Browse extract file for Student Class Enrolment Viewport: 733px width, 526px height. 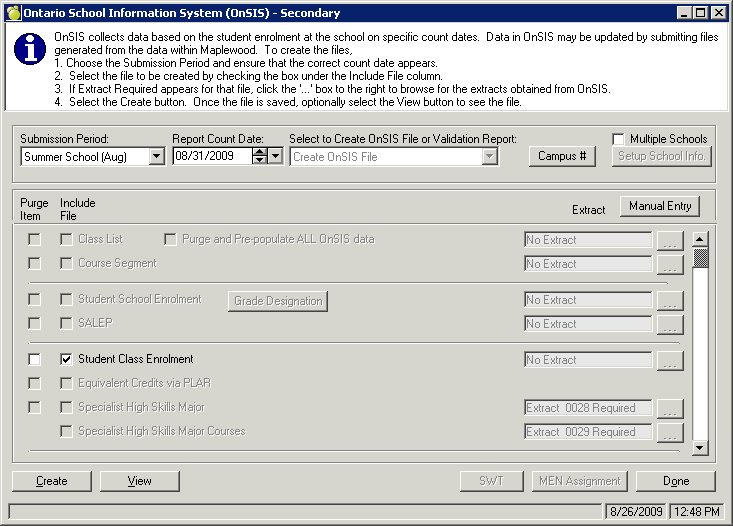tap(670, 360)
